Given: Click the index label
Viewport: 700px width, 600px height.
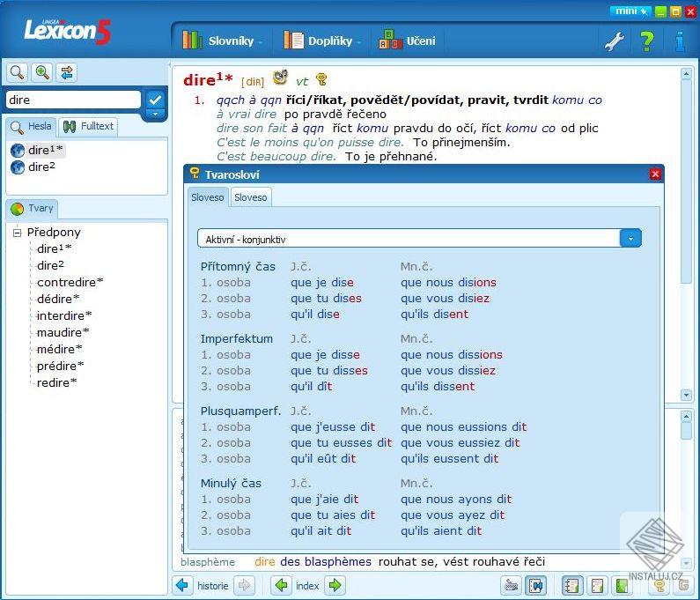Looking at the screenshot, I should (307, 586).
